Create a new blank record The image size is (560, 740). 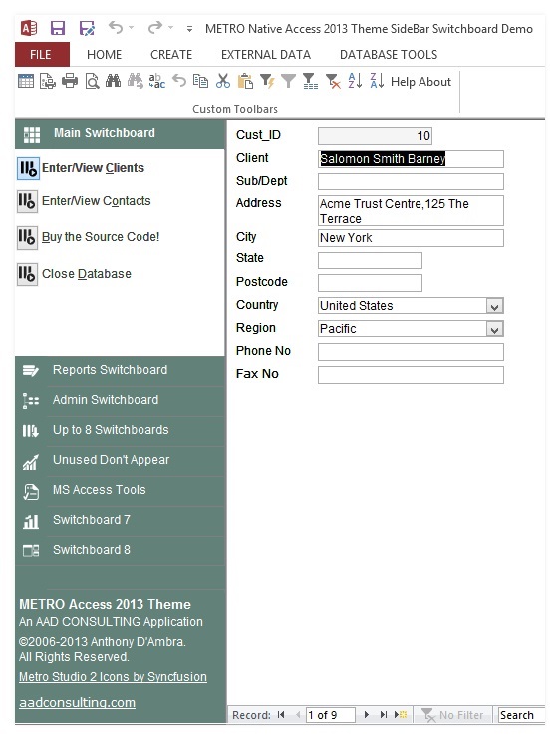tap(401, 715)
